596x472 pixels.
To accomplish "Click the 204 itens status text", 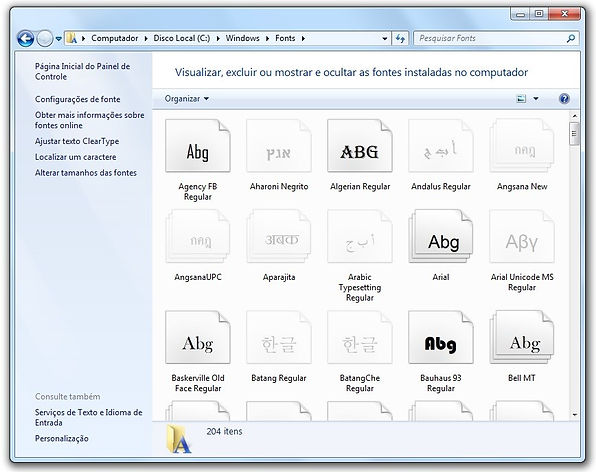I will tap(224, 431).
